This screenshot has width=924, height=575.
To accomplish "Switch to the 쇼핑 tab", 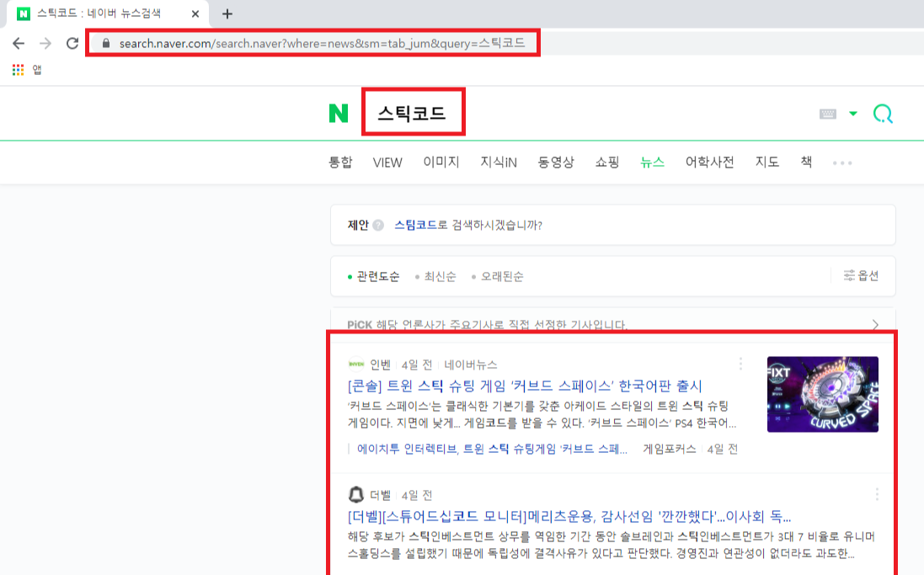I will [607, 162].
